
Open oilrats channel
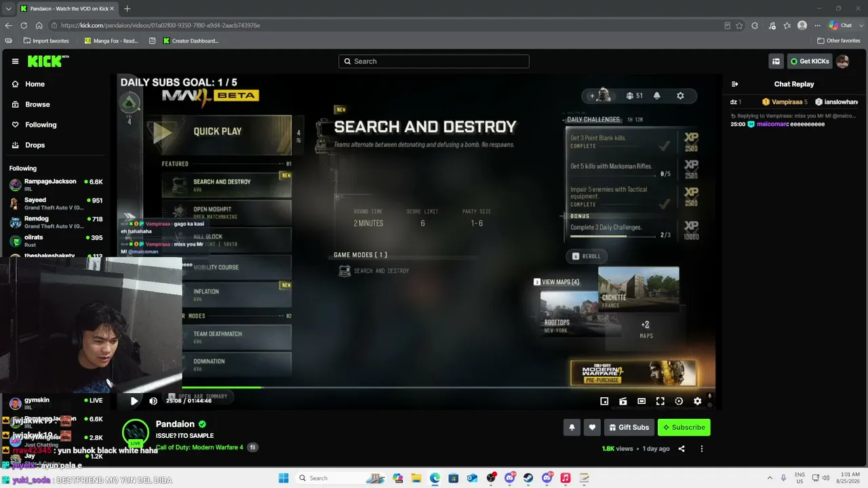[56, 241]
